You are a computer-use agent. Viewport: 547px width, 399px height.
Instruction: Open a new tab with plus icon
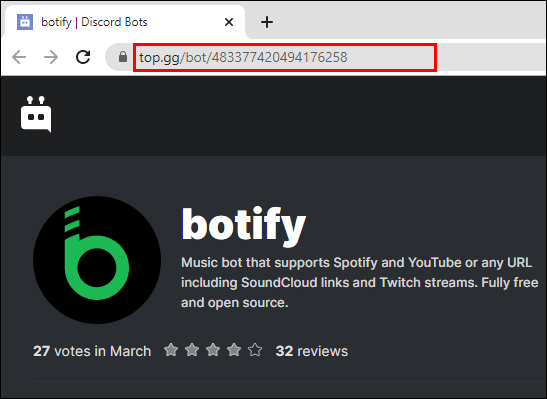(x=267, y=22)
